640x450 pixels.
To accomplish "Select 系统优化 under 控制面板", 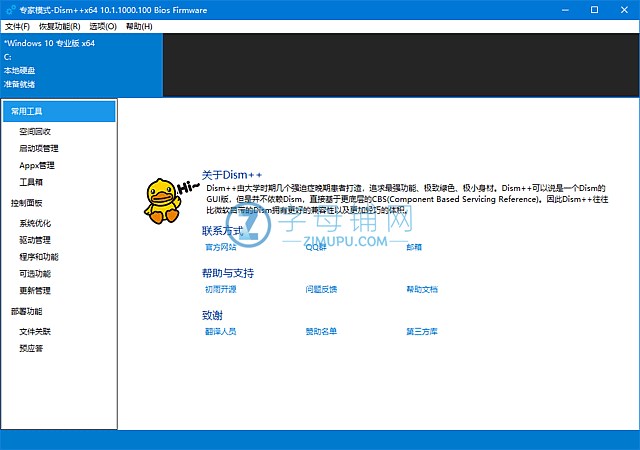I will 35,223.
